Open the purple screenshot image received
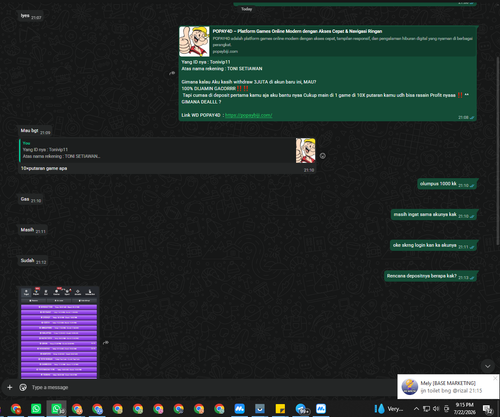The width and height of the screenshot is (500, 417). coord(59,332)
